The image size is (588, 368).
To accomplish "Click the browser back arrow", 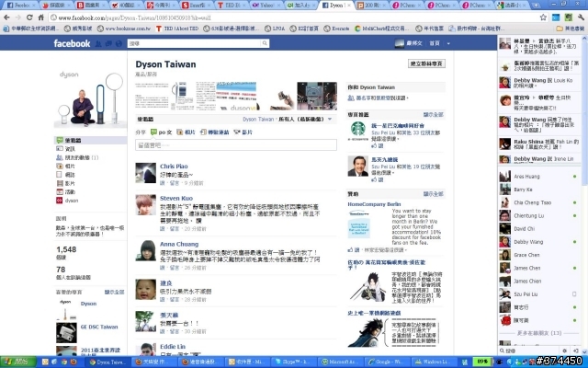I will click(x=6, y=17).
